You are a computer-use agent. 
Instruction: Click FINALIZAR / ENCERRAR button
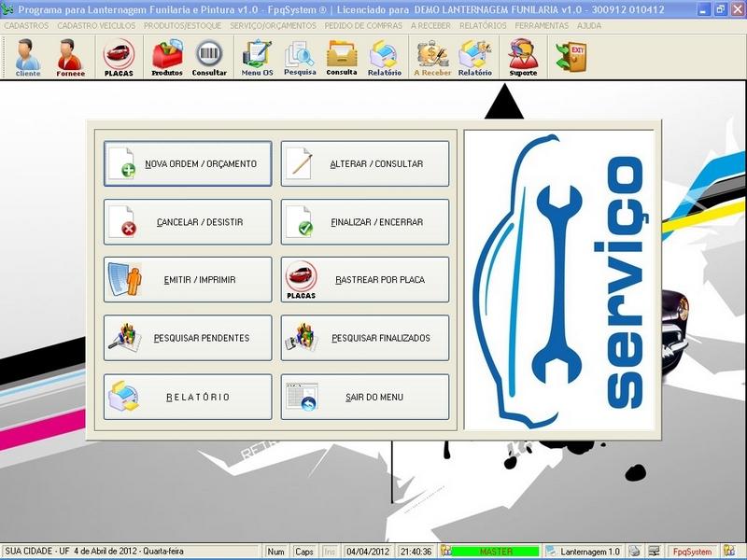[365, 222]
